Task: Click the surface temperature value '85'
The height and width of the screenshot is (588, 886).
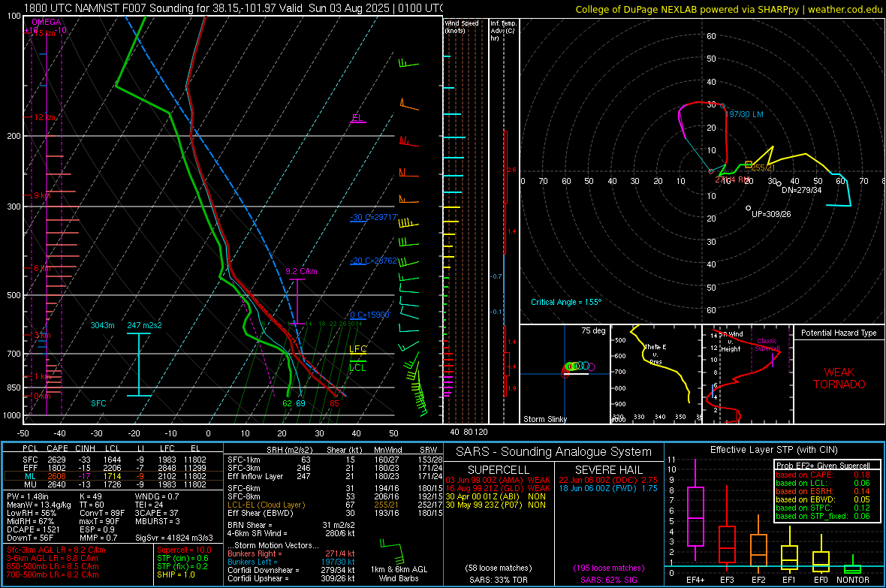Action: tap(335, 403)
